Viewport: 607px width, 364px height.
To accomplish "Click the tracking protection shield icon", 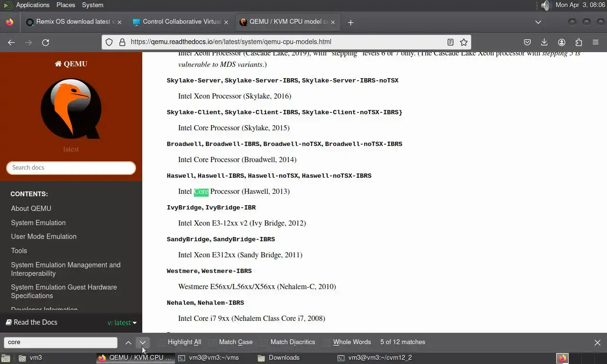I will coord(109,42).
